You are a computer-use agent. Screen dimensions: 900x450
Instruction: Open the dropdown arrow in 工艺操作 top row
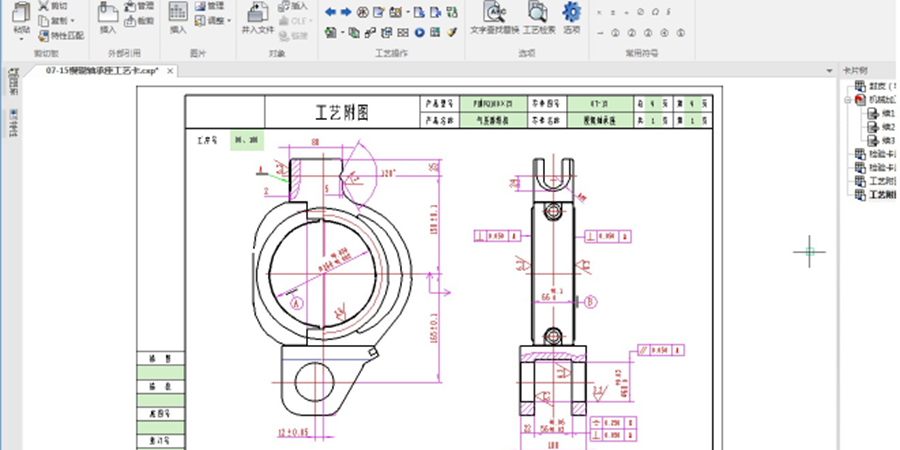click(408, 12)
